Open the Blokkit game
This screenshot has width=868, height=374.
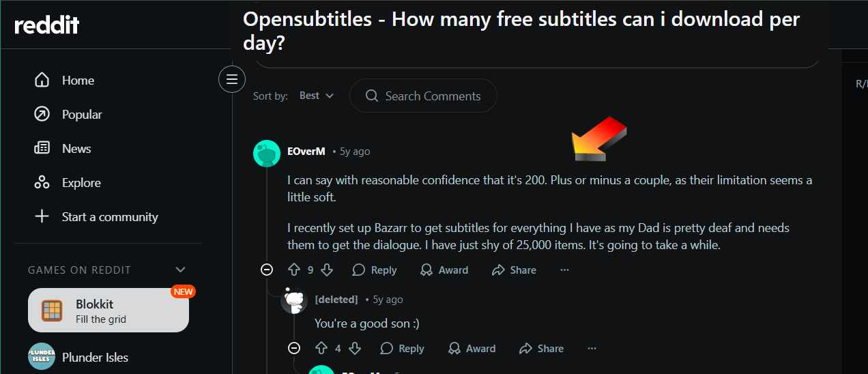[x=108, y=311]
